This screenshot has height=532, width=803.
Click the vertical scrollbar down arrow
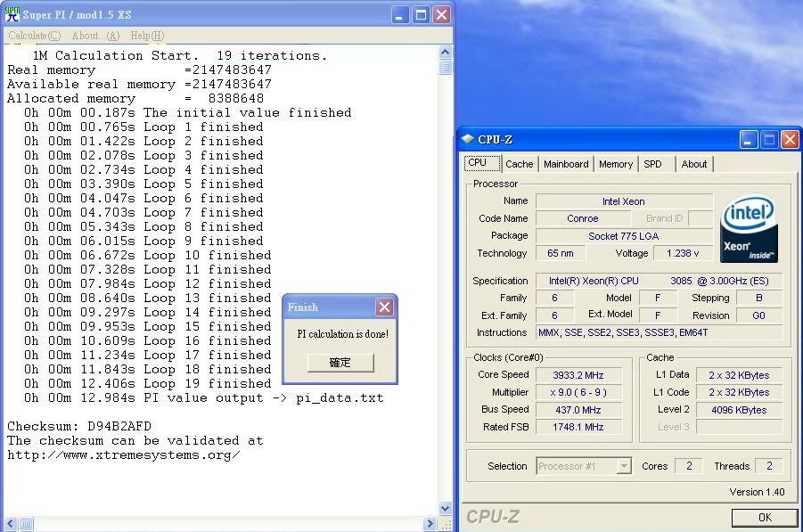[x=446, y=509]
